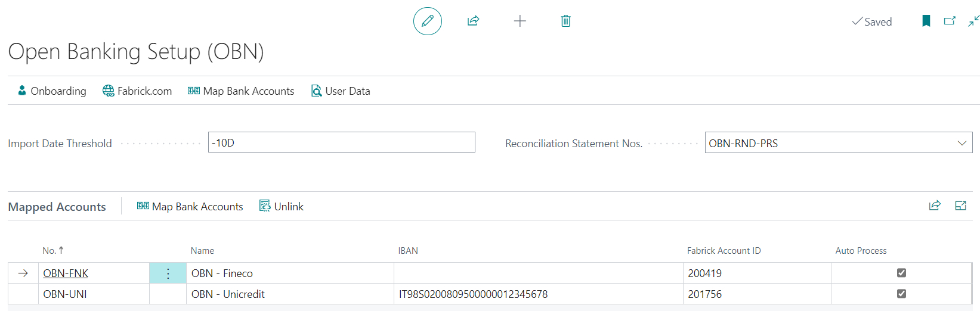980x311 pixels.
Task: Share the Mapped Accounts list
Action: click(935, 206)
